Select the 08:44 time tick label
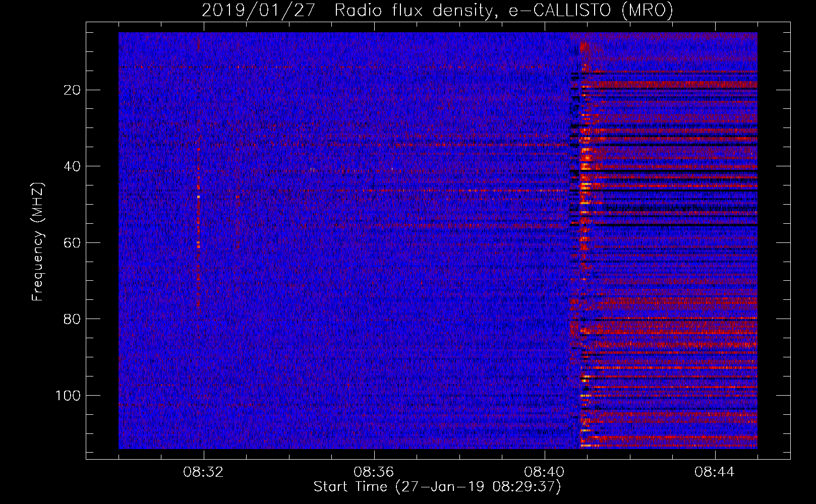This screenshot has height=504, width=816. pyautogui.click(x=715, y=472)
